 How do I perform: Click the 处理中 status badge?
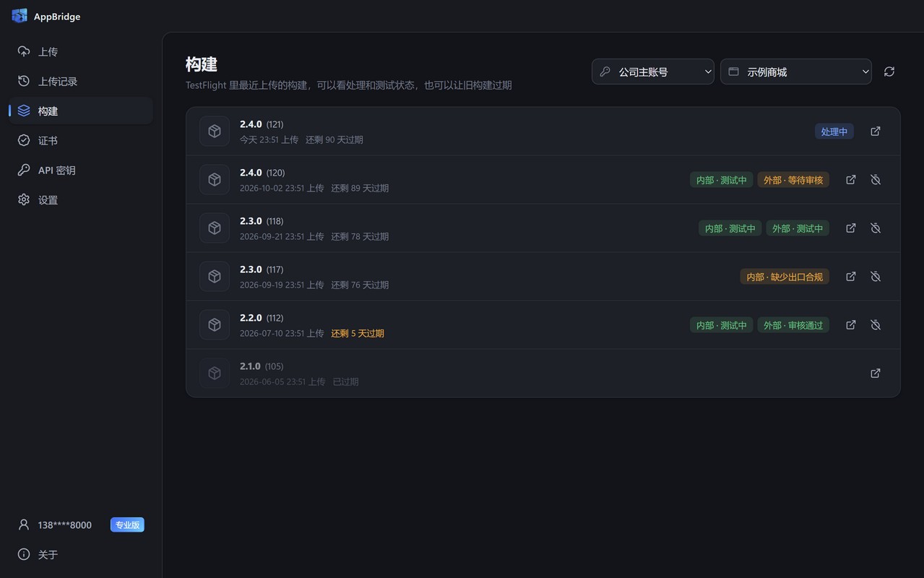(834, 131)
